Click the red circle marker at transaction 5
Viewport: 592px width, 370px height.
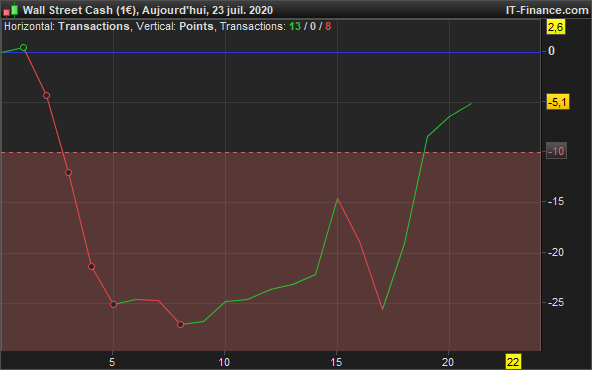click(114, 304)
